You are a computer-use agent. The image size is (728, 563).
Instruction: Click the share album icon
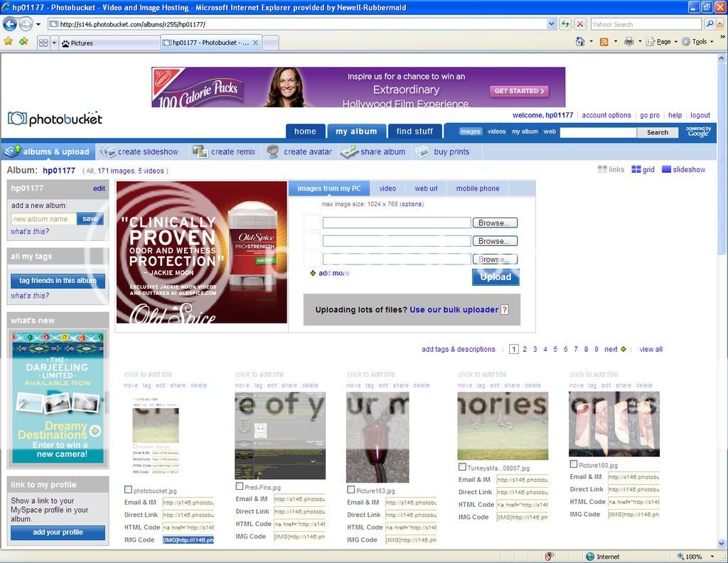(x=349, y=151)
